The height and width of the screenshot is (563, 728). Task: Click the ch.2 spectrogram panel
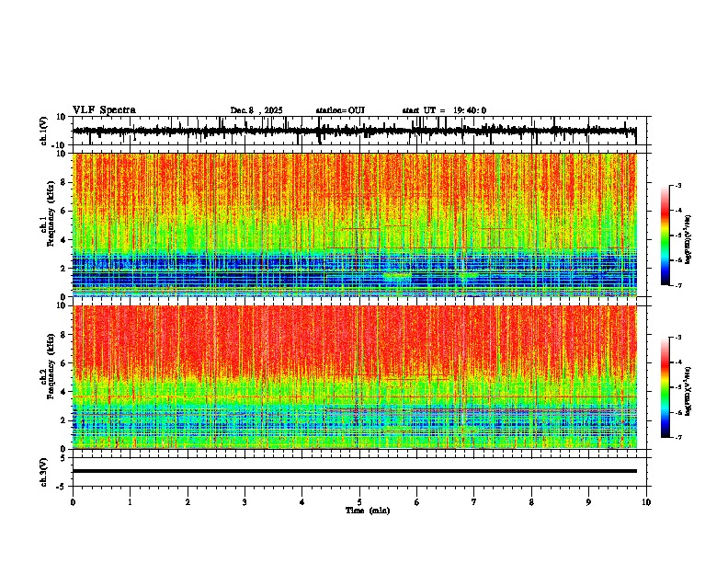pyautogui.click(x=354, y=377)
